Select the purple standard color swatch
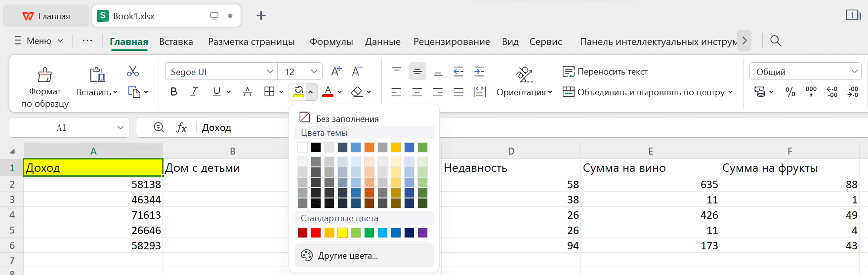Screen dimensions: 868x275 click(422, 233)
